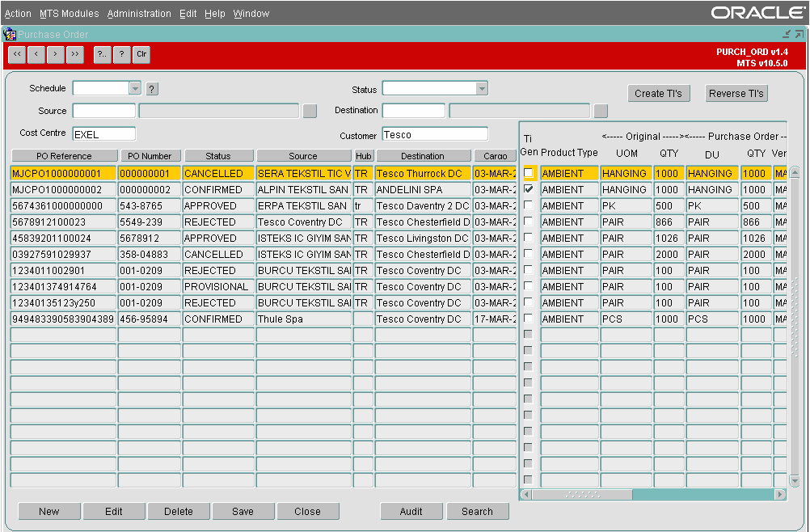Select the 17-MAR cargo date cell

(x=495, y=319)
